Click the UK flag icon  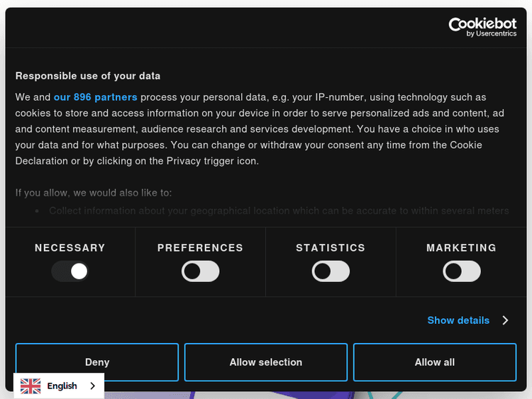coord(31,386)
